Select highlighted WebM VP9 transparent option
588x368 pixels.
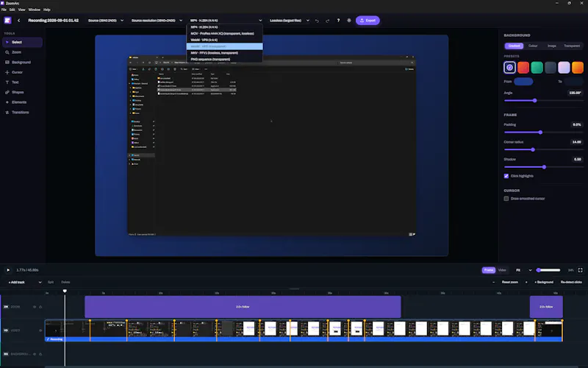224,46
